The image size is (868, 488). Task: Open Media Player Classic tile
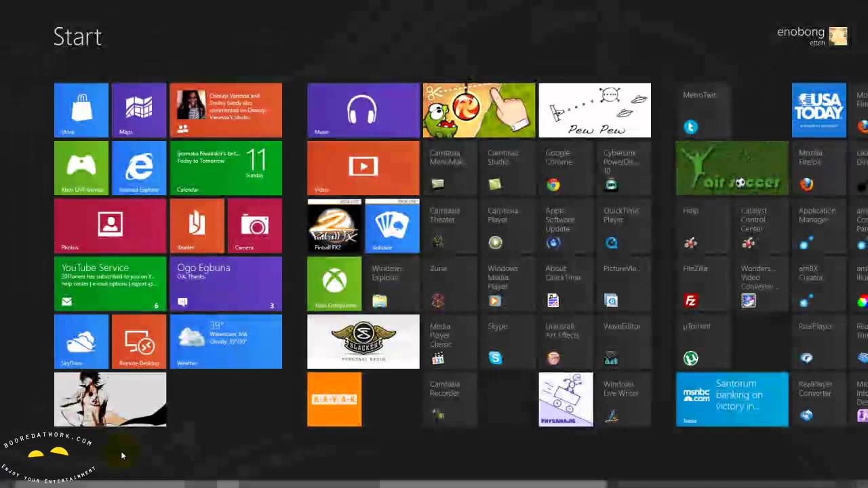pos(450,342)
